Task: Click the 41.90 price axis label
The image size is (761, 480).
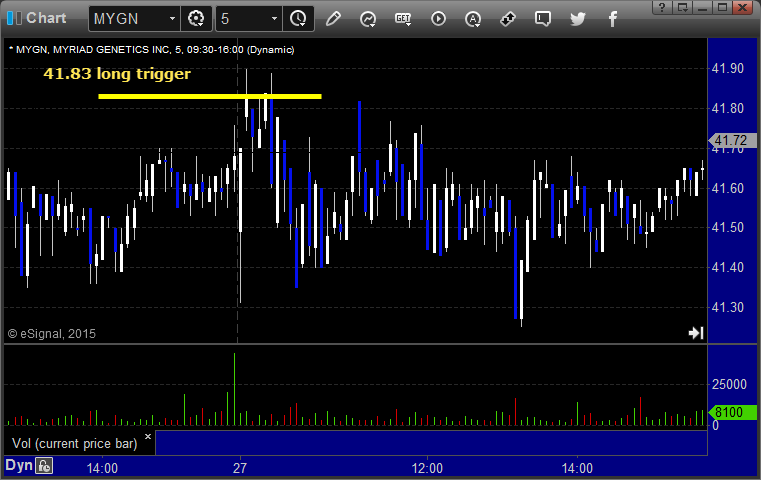Action: tap(728, 68)
